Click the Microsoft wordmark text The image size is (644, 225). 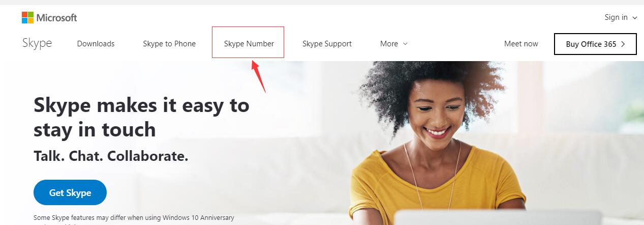[56, 18]
